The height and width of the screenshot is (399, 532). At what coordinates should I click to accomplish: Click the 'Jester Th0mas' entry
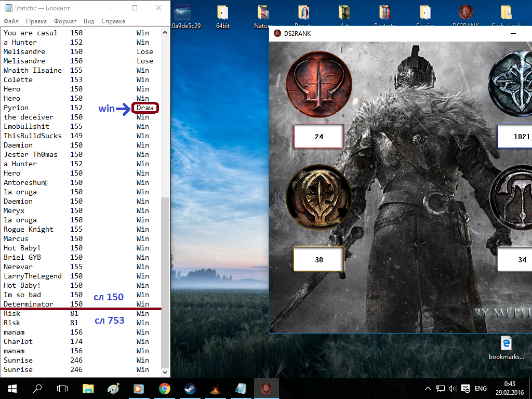pyautogui.click(x=31, y=155)
